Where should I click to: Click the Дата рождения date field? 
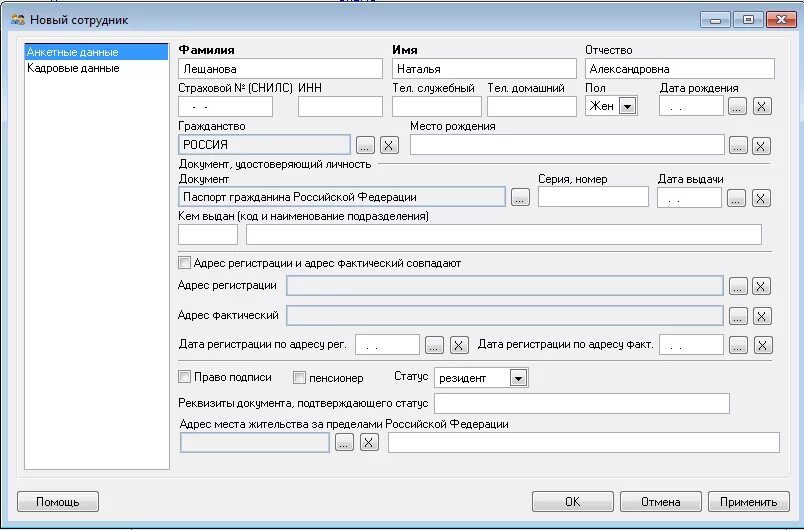click(x=691, y=107)
